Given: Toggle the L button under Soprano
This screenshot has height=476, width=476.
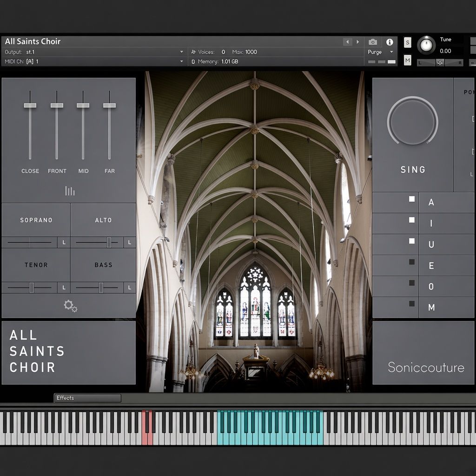Looking at the screenshot, I should (64, 243).
